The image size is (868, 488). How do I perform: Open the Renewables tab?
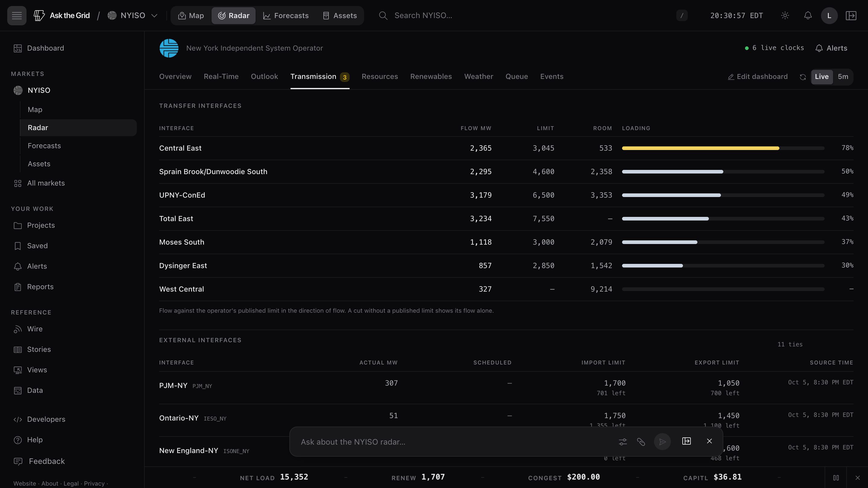(x=431, y=77)
